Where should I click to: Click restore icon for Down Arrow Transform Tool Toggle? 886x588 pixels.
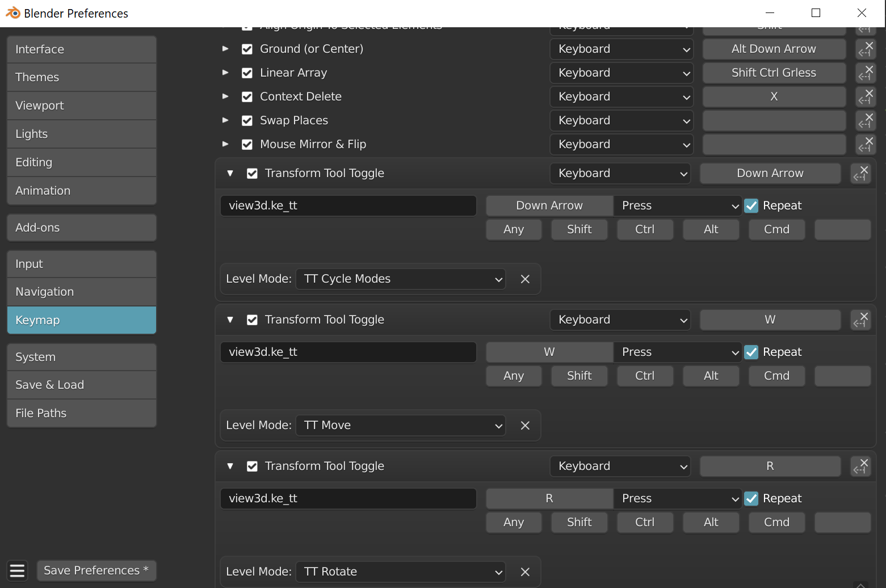[x=861, y=173]
